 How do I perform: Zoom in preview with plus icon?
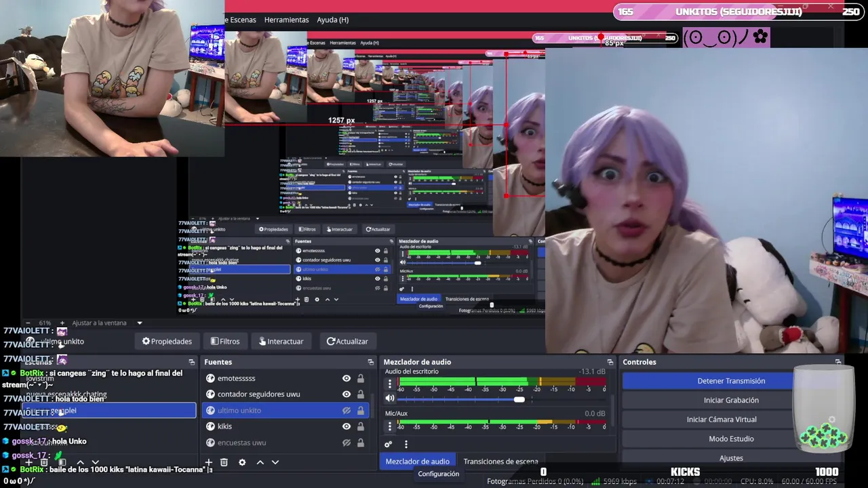coord(62,323)
